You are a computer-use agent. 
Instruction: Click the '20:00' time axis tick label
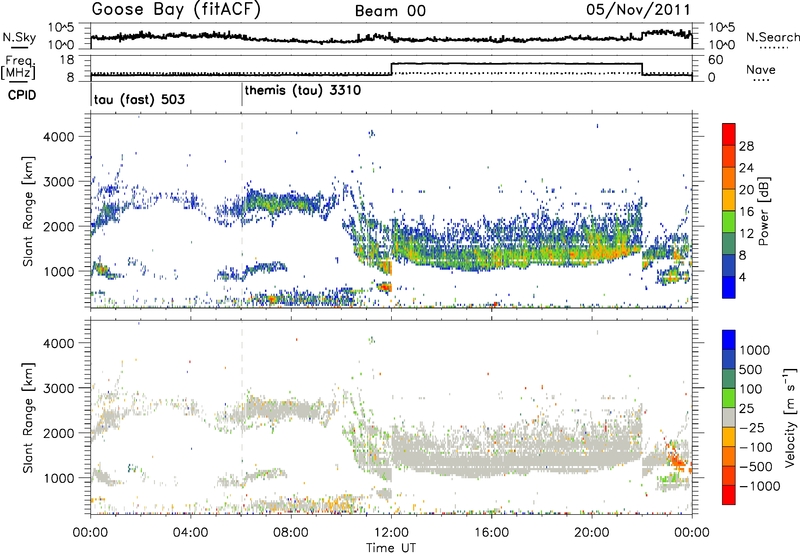tap(591, 533)
